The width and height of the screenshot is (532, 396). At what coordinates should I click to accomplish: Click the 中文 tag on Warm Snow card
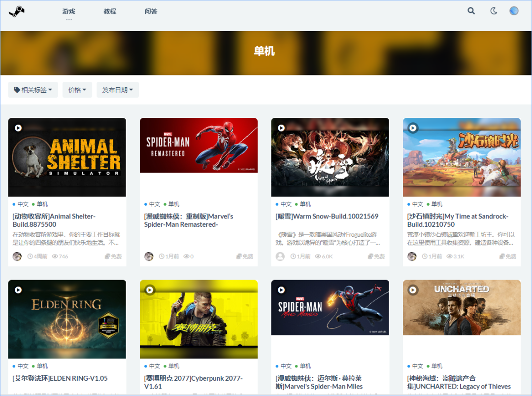[286, 204]
